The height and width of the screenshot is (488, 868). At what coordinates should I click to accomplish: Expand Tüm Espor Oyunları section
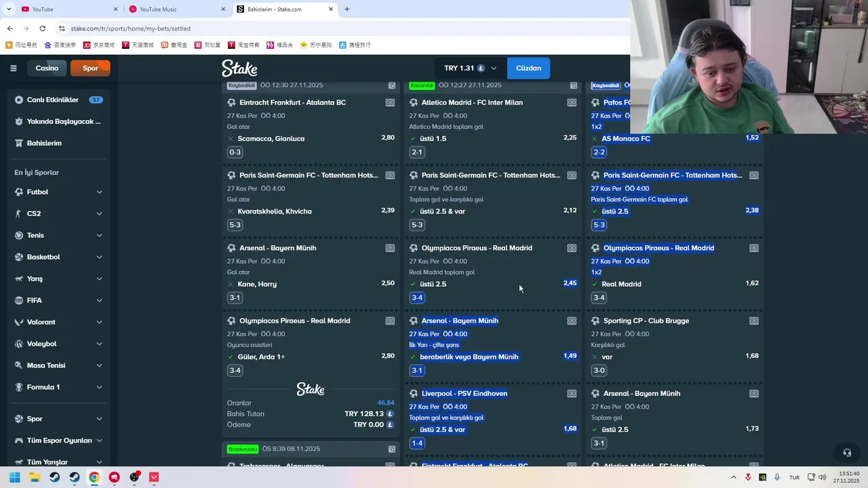pos(99,441)
